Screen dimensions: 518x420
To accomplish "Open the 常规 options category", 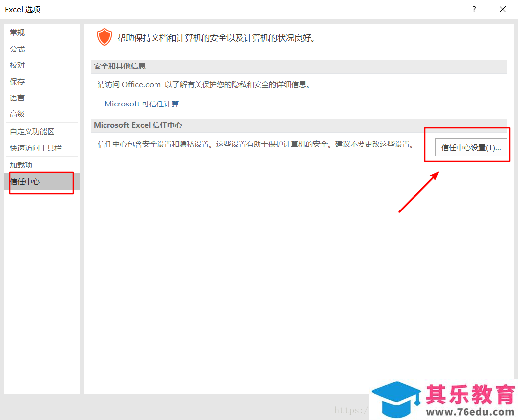I will 42,32.
